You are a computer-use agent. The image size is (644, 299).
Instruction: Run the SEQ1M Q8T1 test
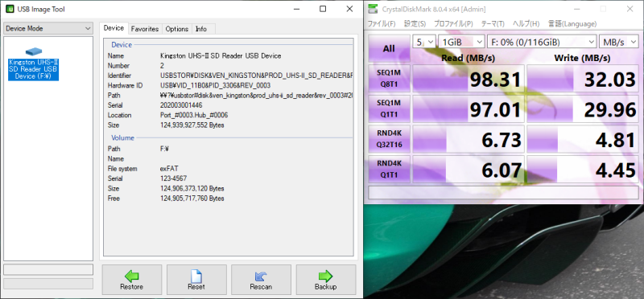pyautogui.click(x=389, y=78)
